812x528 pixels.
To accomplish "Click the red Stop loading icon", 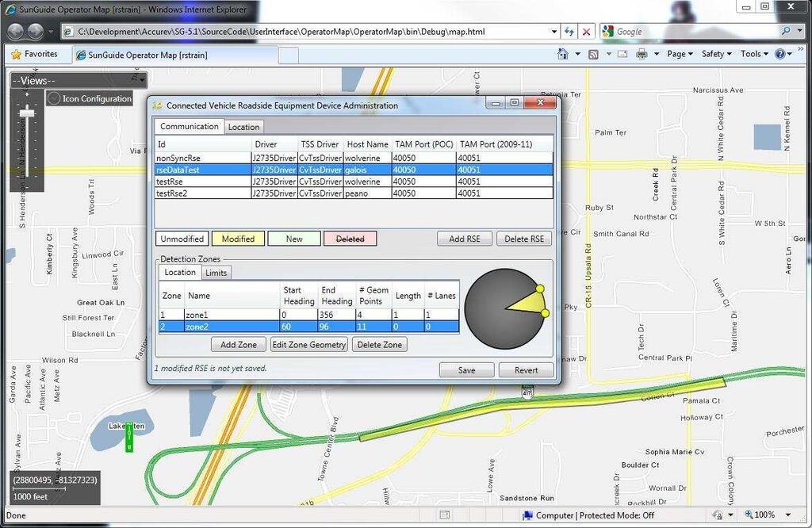I will (587, 31).
